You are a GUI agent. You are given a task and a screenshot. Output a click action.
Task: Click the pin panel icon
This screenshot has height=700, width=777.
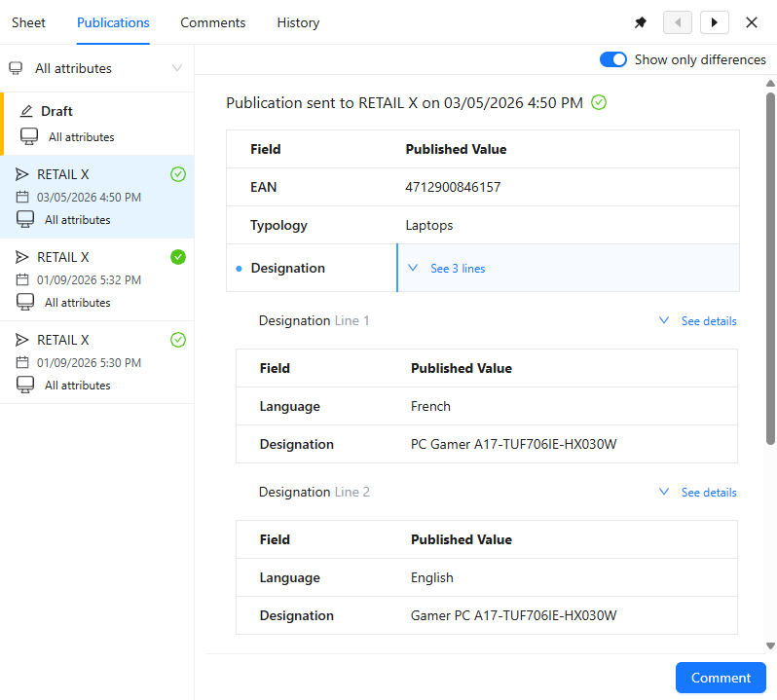641,22
